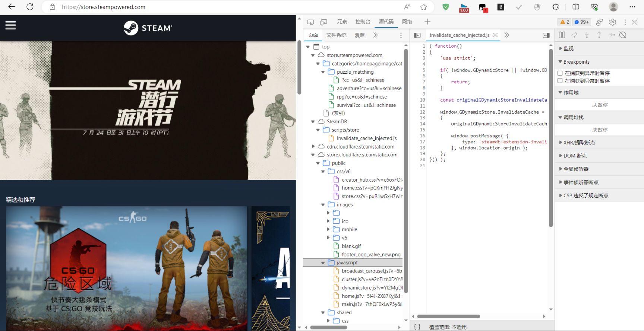
Task: Open browser essentials heartbeat icon
Action: coord(594,7)
